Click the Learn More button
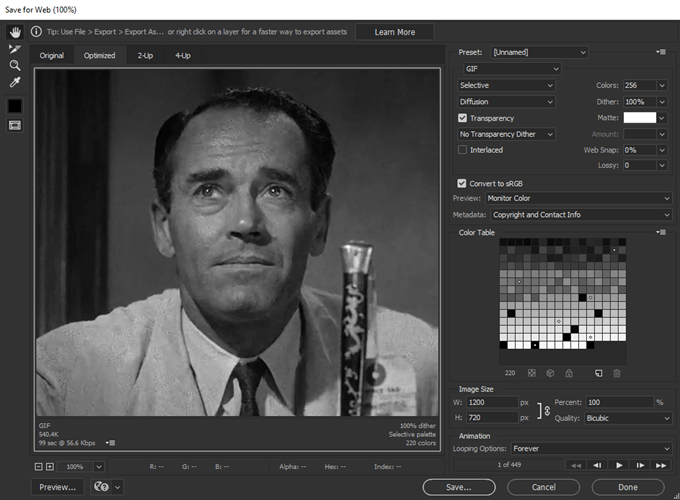 (x=395, y=32)
